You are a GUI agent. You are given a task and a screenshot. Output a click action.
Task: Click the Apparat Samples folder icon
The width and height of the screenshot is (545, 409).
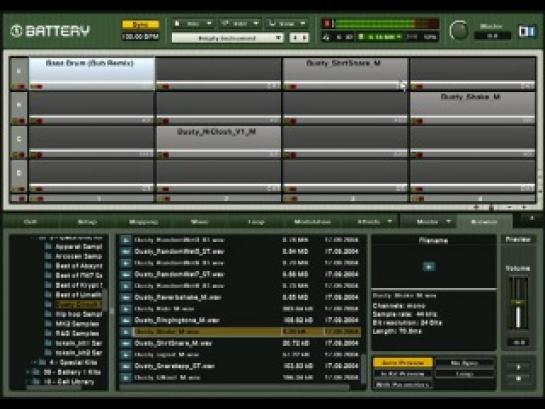point(49,246)
